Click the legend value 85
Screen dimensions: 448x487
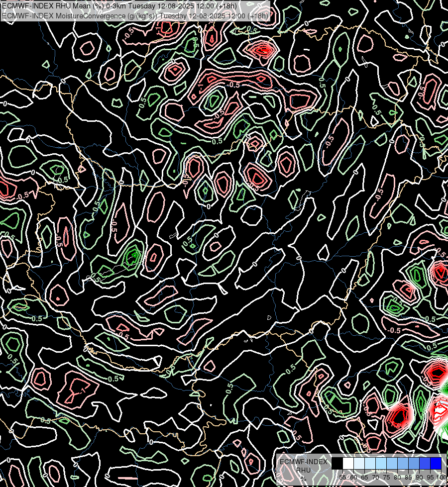click(x=408, y=478)
